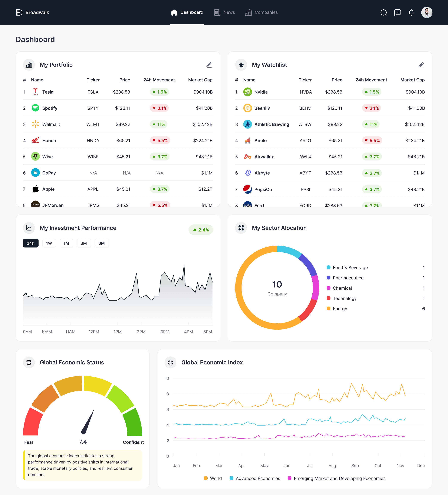Click the gauge needle indicator
This screenshot has height=495, width=448.
[x=88, y=422]
